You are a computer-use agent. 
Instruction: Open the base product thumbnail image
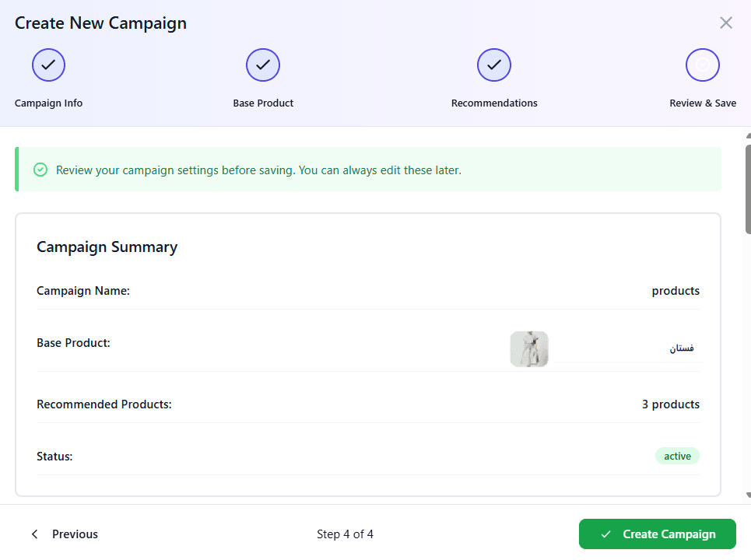click(529, 349)
